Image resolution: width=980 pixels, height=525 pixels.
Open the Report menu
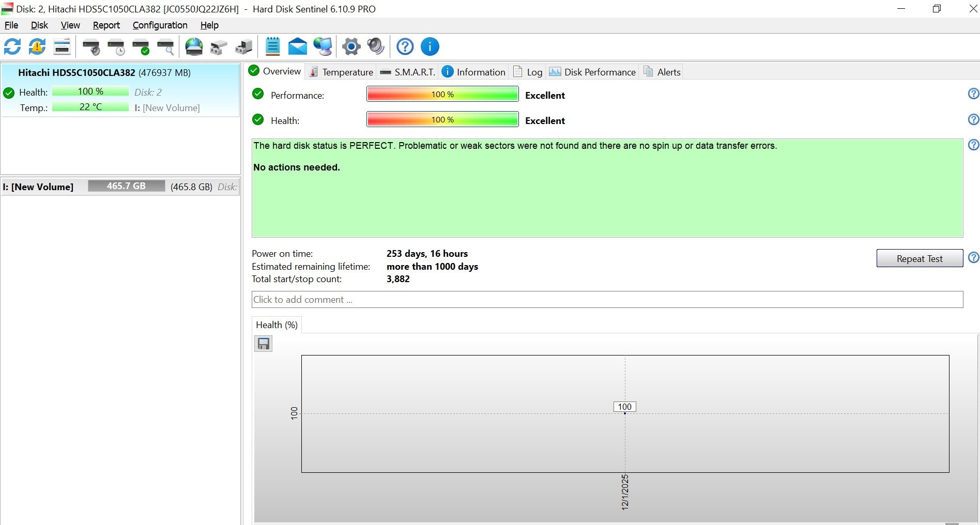106,25
